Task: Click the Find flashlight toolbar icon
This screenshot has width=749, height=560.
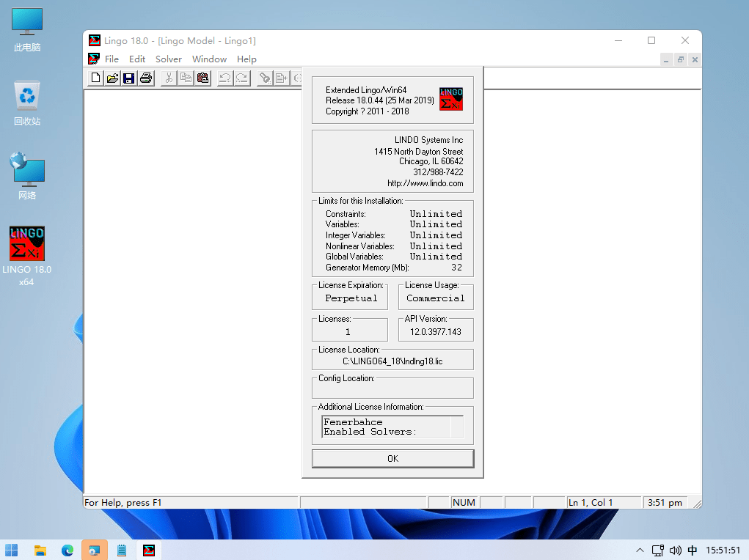Action: pos(265,78)
